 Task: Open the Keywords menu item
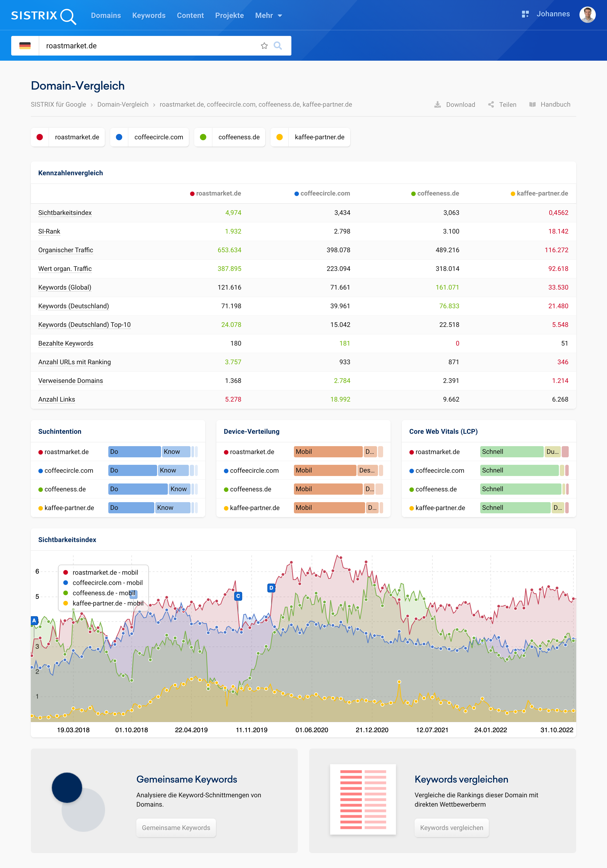coord(149,15)
